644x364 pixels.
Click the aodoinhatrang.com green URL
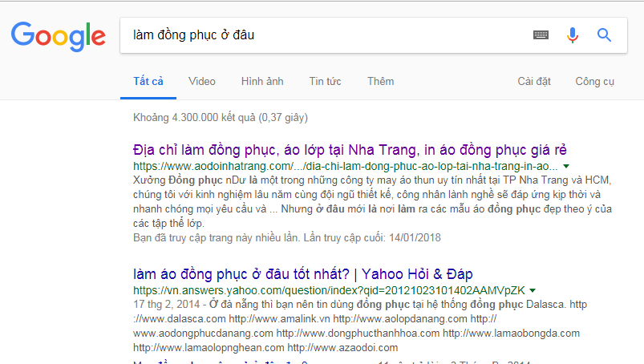point(346,166)
